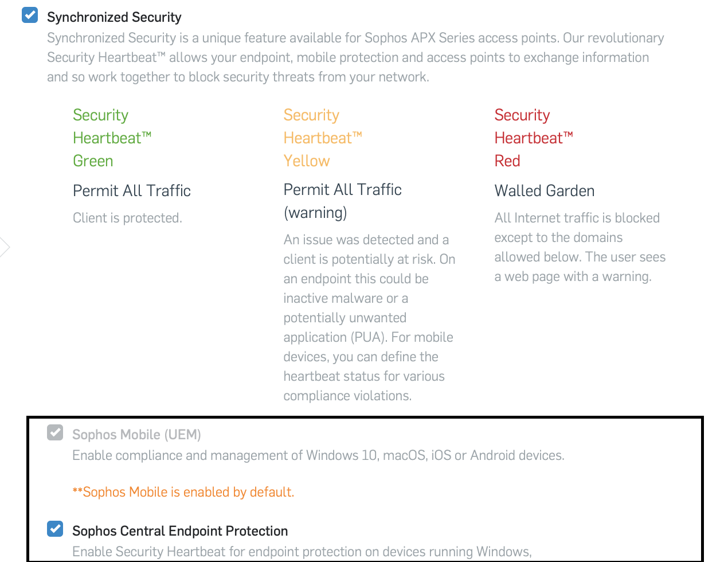728x562 pixels.
Task: Click the chevron arrow at left edge
Action: click(x=5, y=247)
